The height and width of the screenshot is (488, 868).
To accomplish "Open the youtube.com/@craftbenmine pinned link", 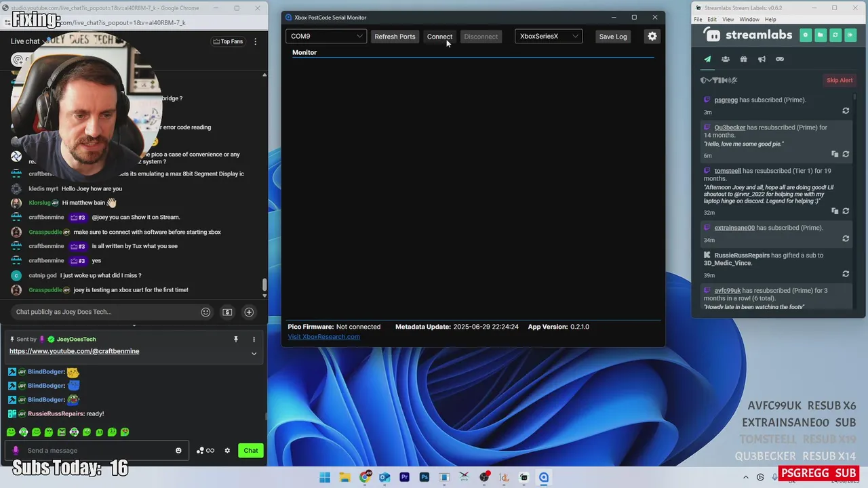I will click(75, 351).
